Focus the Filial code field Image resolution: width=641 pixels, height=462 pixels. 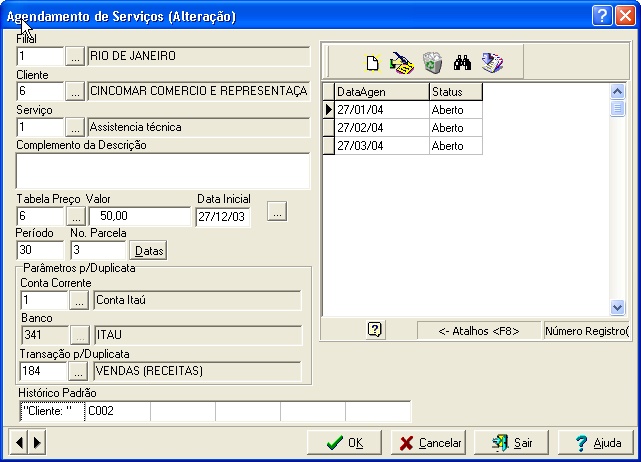click(40, 56)
